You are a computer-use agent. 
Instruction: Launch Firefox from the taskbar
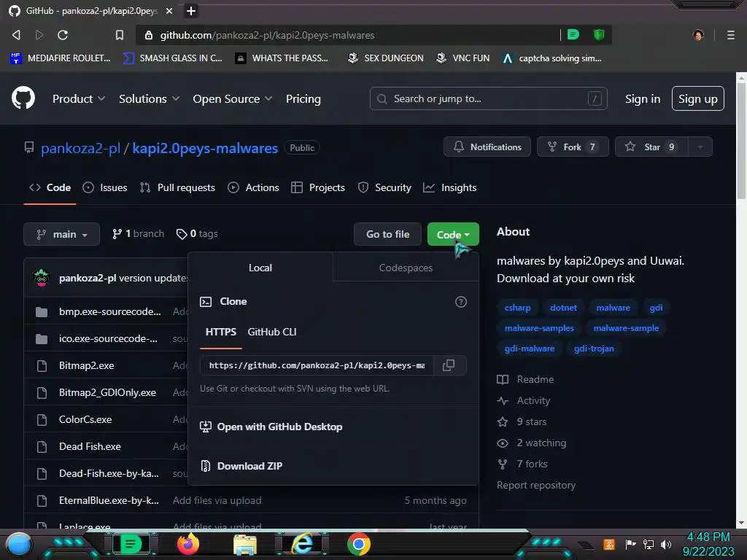[187, 544]
